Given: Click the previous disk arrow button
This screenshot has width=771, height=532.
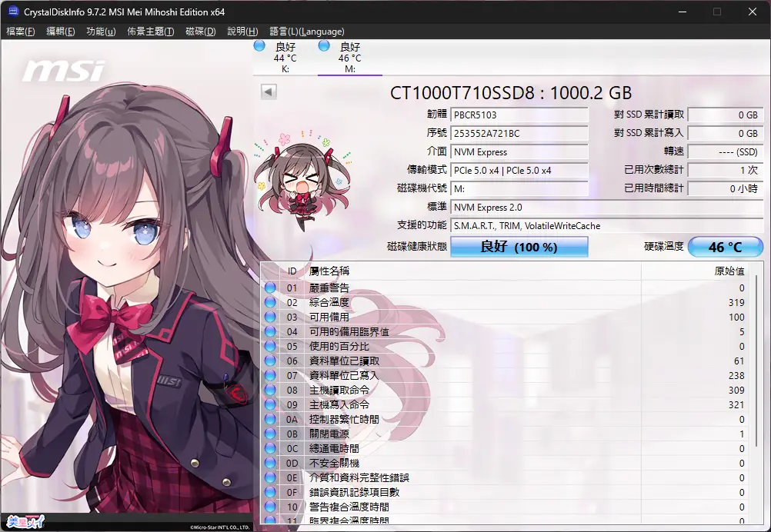Looking at the screenshot, I should click(269, 92).
